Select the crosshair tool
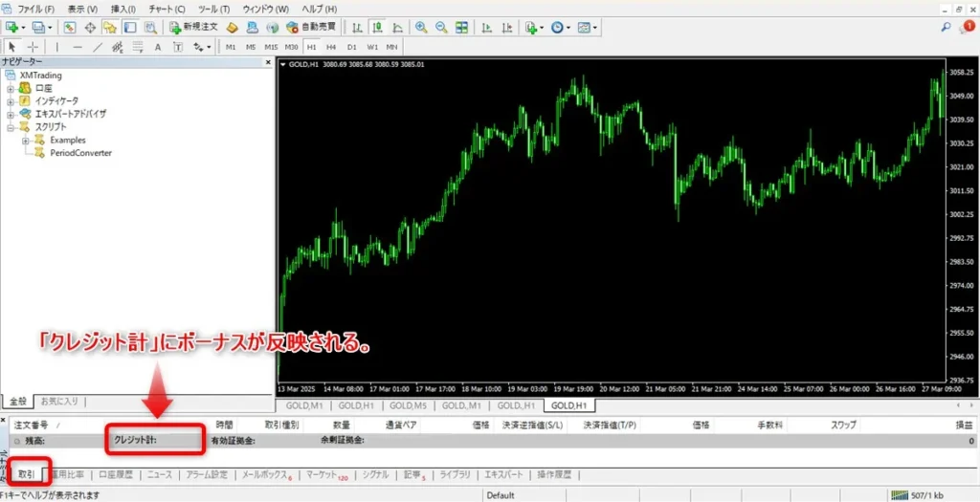The width and height of the screenshot is (980, 502). [33, 47]
